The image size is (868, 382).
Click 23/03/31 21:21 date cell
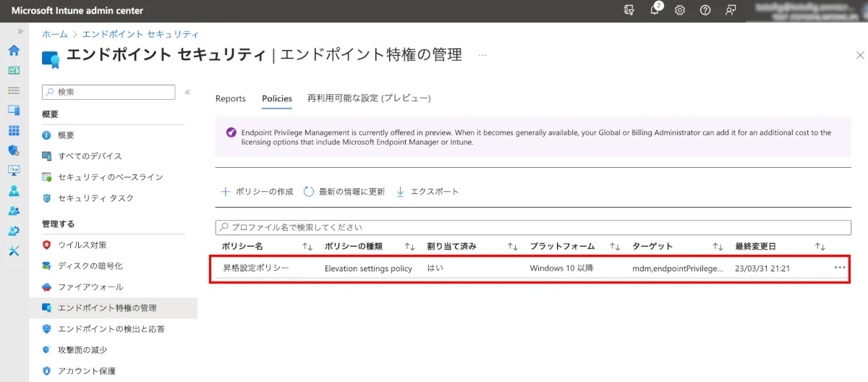coord(763,268)
